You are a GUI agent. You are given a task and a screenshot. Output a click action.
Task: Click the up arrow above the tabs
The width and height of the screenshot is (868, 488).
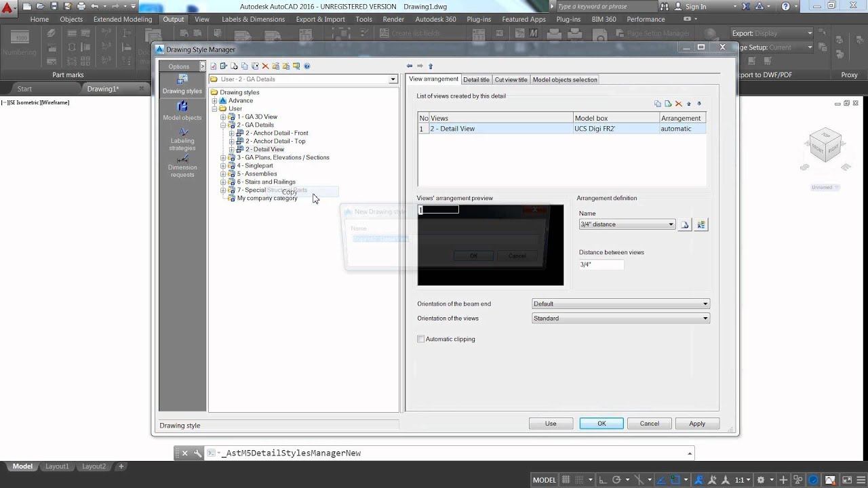[x=430, y=66]
